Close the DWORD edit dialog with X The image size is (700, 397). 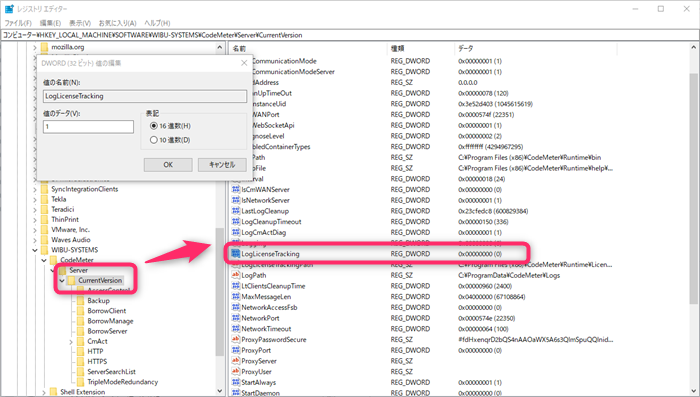coord(244,63)
